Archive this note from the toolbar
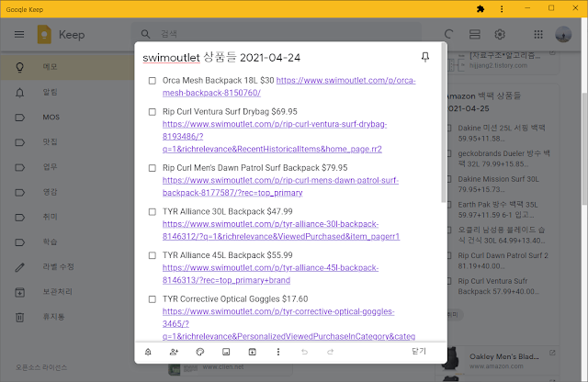588x382 pixels. pyautogui.click(x=253, y=352)
